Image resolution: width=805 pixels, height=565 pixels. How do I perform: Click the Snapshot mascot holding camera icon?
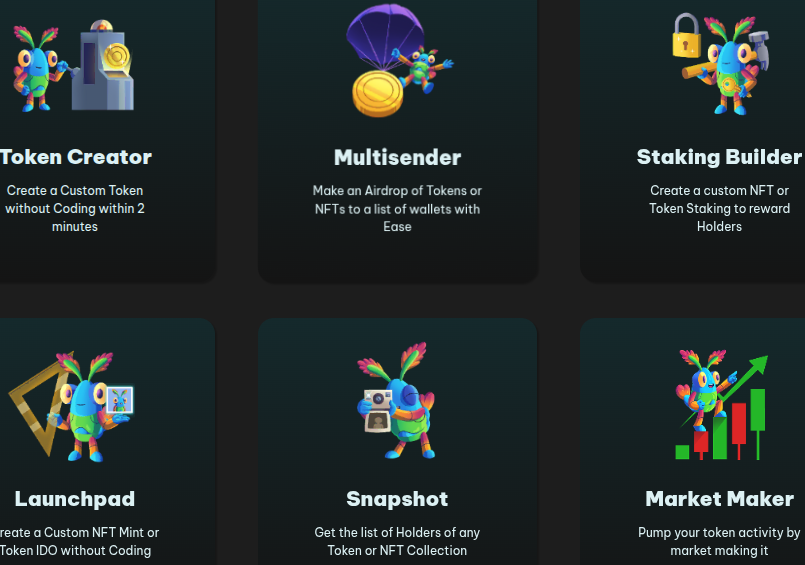pos(396,401)
